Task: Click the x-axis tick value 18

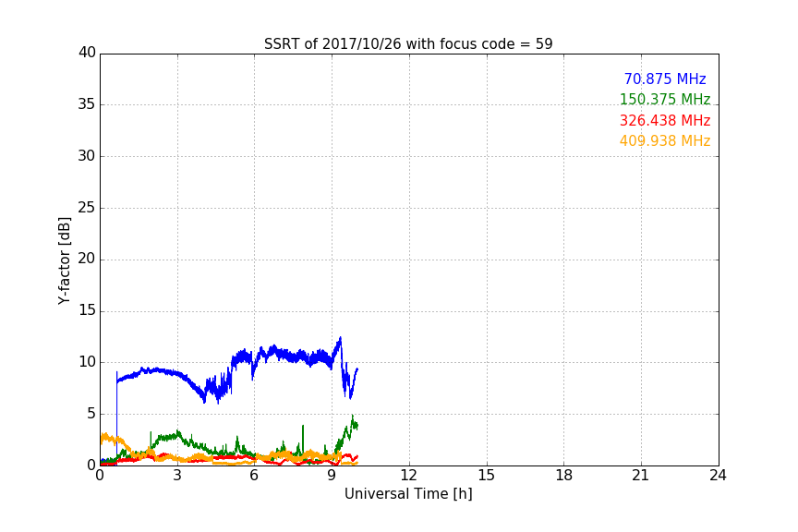Action: click(563, 476)
